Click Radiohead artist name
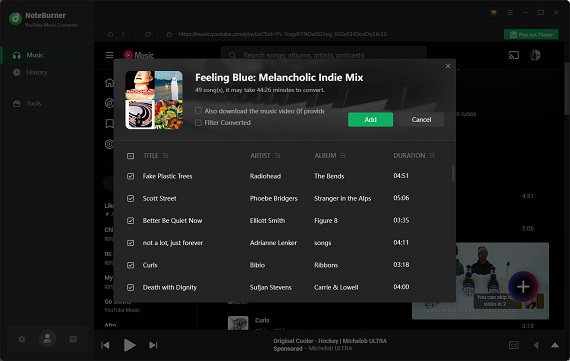The height and width of the screenshot is (361, 570). click(265, 176)
